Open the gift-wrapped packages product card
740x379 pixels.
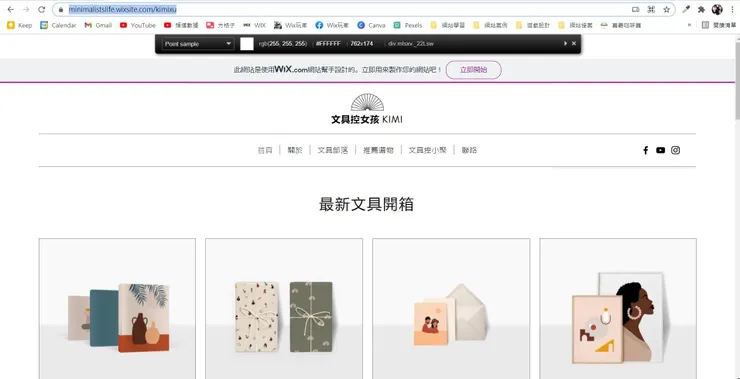point(284,309)
